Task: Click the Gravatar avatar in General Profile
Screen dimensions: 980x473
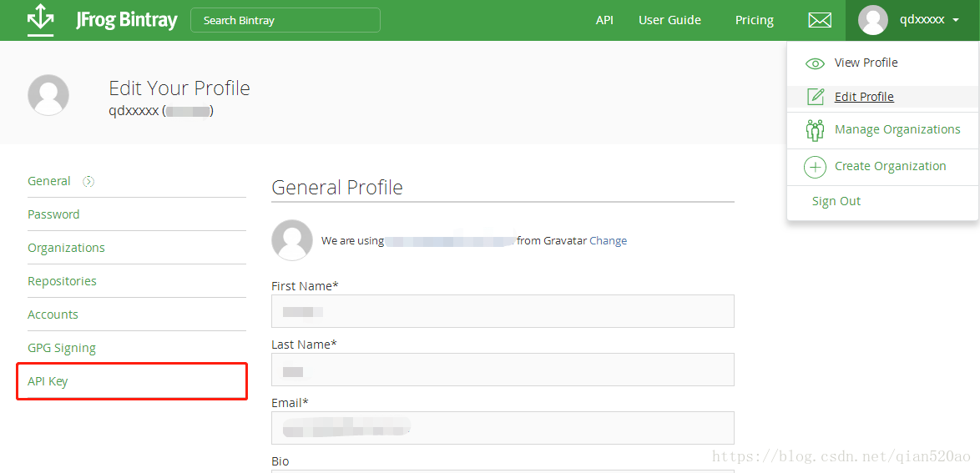Action: 292,240
